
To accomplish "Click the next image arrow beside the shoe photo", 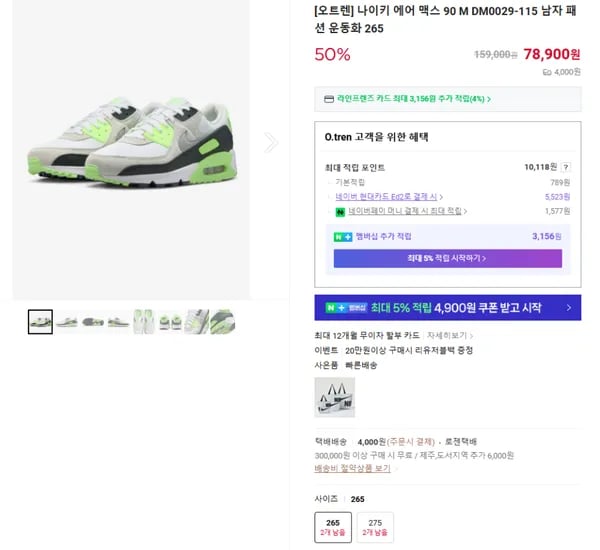I will pos(271,143).
